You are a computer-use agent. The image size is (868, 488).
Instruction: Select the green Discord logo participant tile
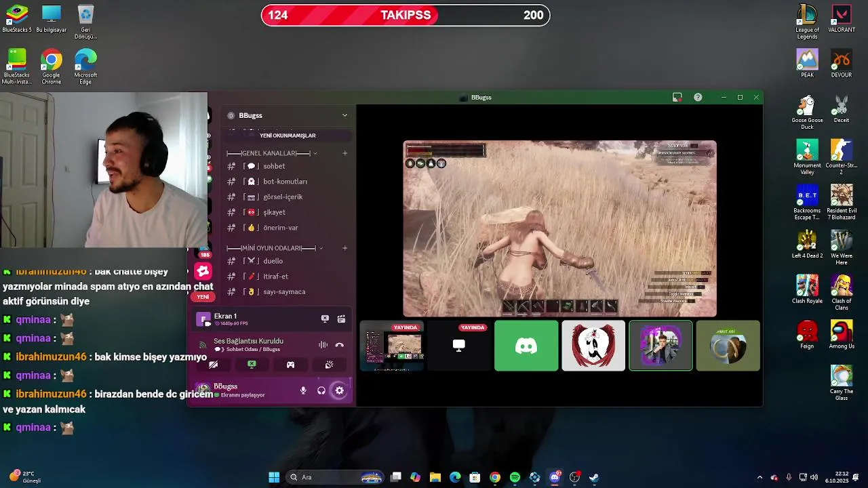pos(526,346)
